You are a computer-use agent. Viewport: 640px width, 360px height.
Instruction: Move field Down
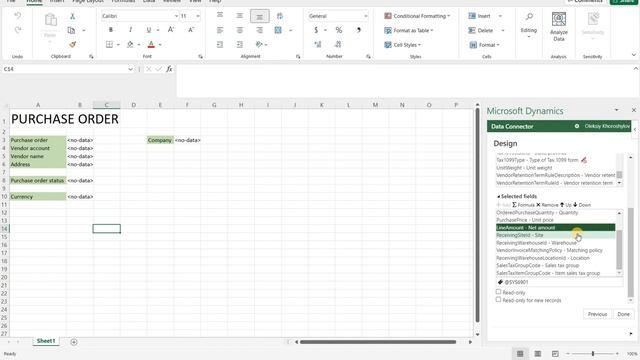tap(582, 204)
